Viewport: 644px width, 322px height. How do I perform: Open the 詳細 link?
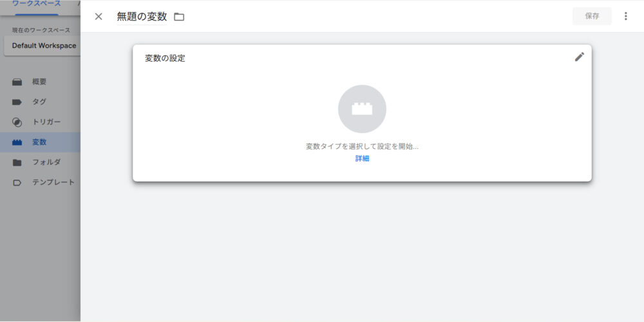click(x=362, y=158)
